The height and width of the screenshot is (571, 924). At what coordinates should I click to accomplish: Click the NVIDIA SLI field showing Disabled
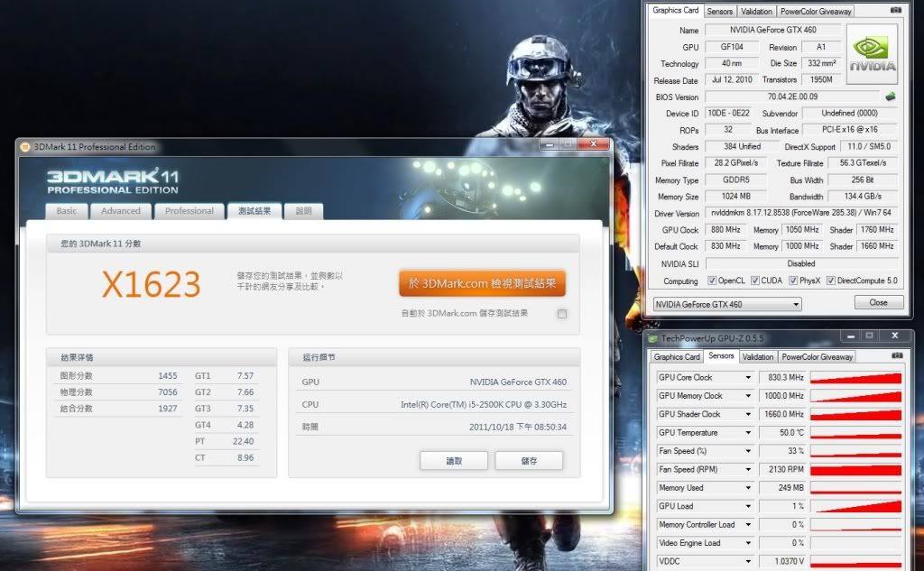click(801, 263)
